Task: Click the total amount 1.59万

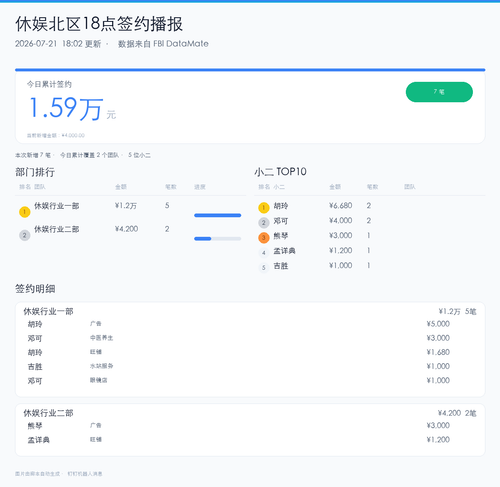Action: click(66, 108)
